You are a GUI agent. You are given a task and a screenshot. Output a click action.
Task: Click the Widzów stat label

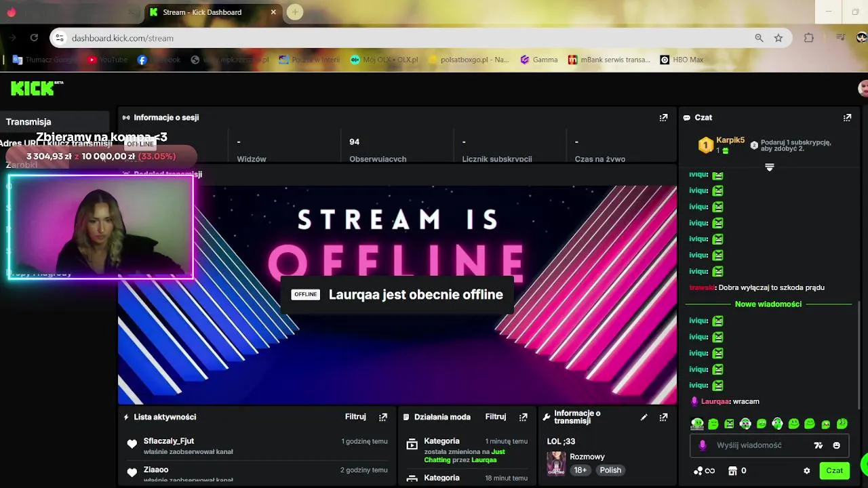[x=251, y=159]
